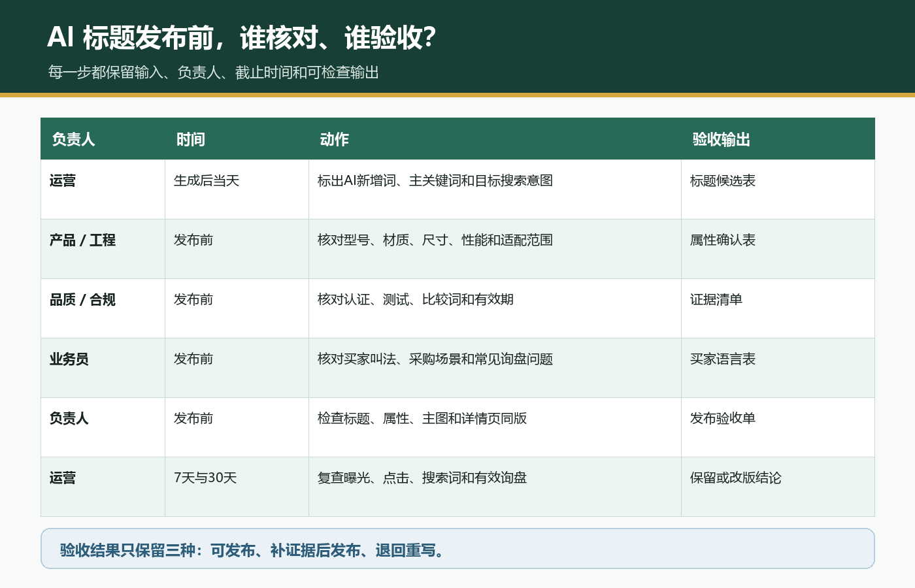Select the '负责人' column header
915x588 pixels.
[103, 139]
